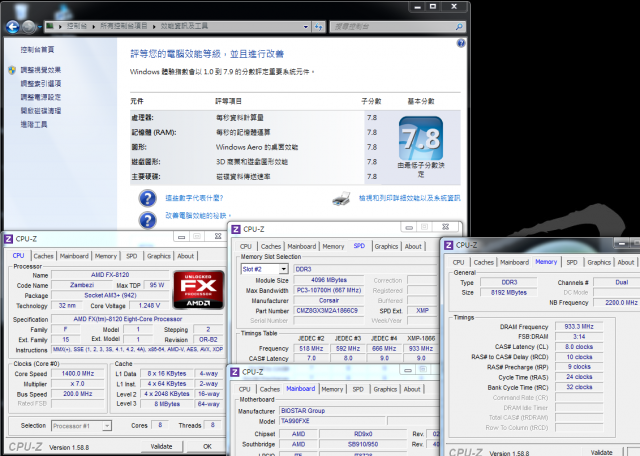The width and height of the screenshot is (640, 456).
Task: Click the adjust indexing options sidebar link
Action: point(41,84)
